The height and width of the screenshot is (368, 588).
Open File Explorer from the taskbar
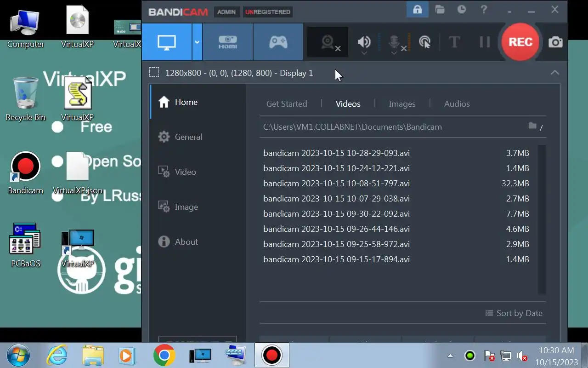(93, 356)
